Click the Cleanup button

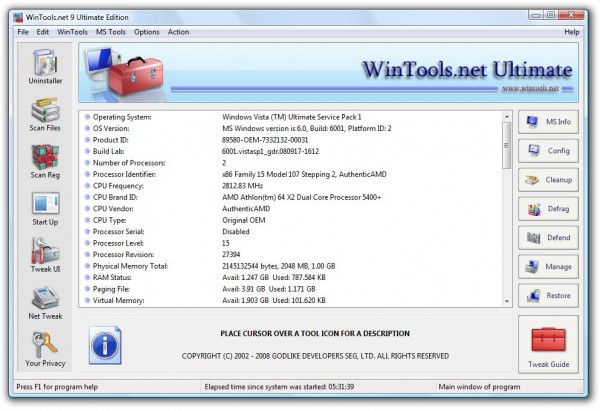[548, 180]
